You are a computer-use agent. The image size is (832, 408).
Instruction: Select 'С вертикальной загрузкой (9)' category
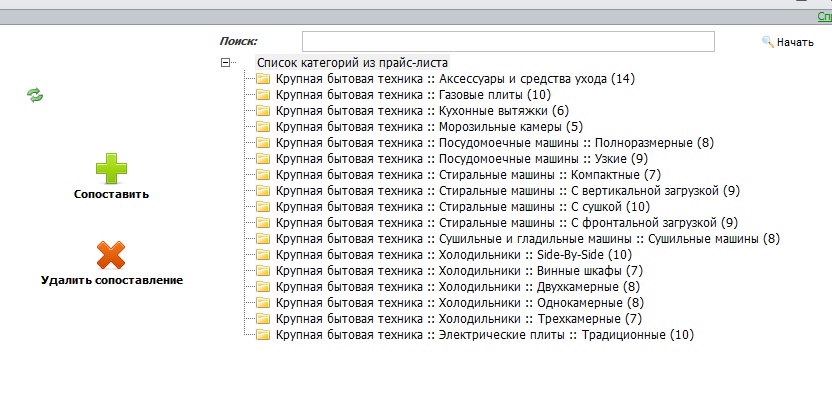click(x=508, y=190)
